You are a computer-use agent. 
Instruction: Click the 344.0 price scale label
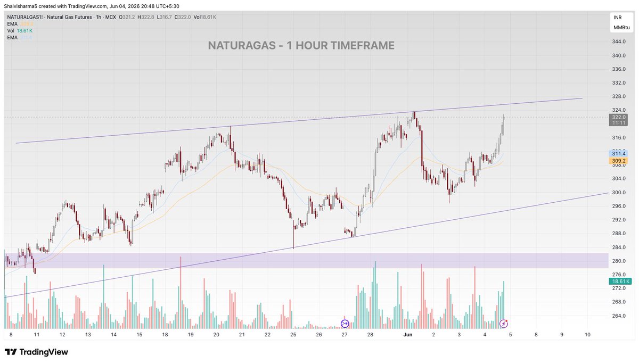click(619, 42)
